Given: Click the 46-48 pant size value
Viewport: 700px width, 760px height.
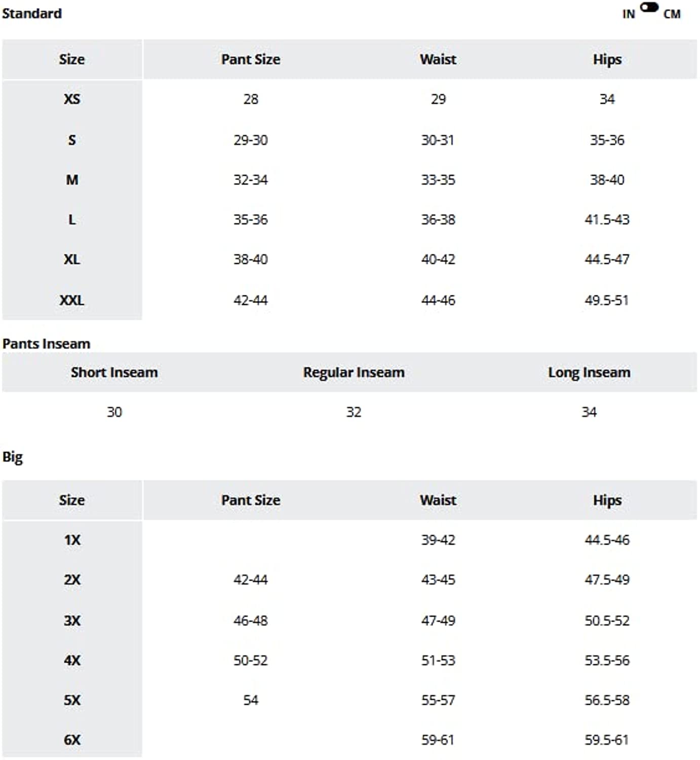Looking at the screenshot, I should click(251, 620).
